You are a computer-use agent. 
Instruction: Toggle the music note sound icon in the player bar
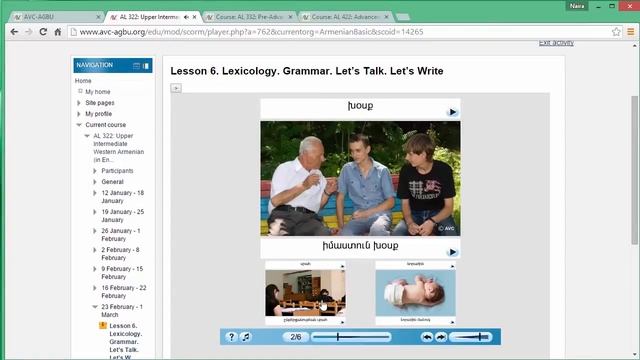[246, 337]
